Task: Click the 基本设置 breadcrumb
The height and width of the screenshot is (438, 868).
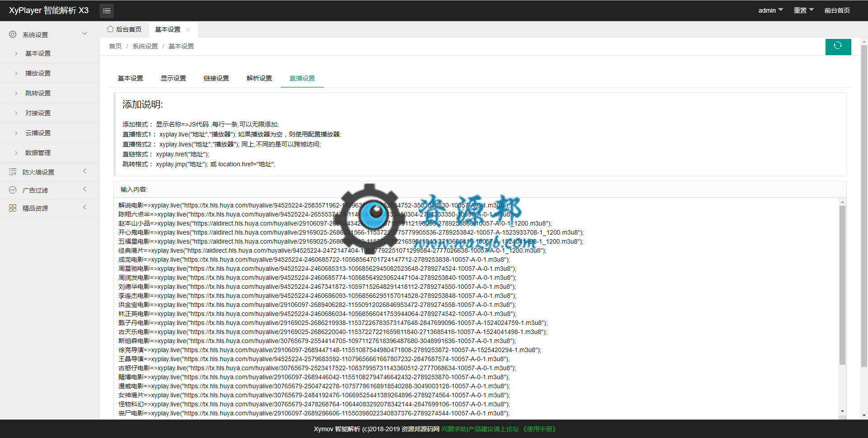Action: coord(181,46)
